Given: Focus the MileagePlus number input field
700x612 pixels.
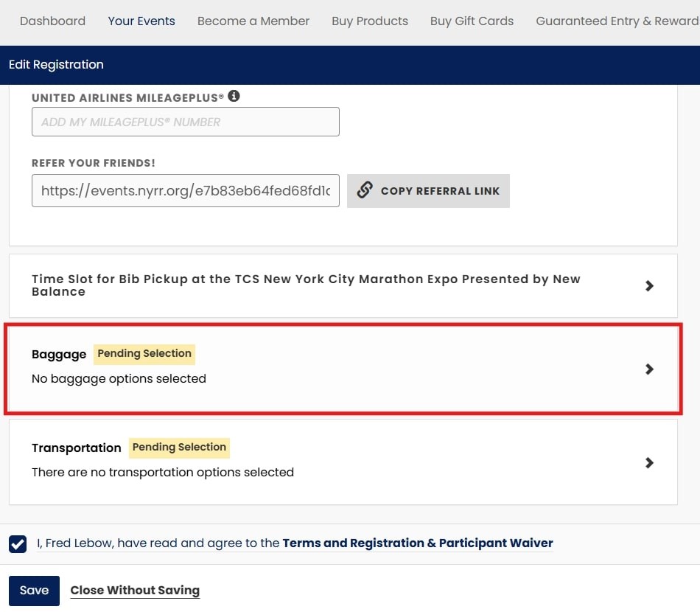Looking at the screenshot, I should 185,122.
